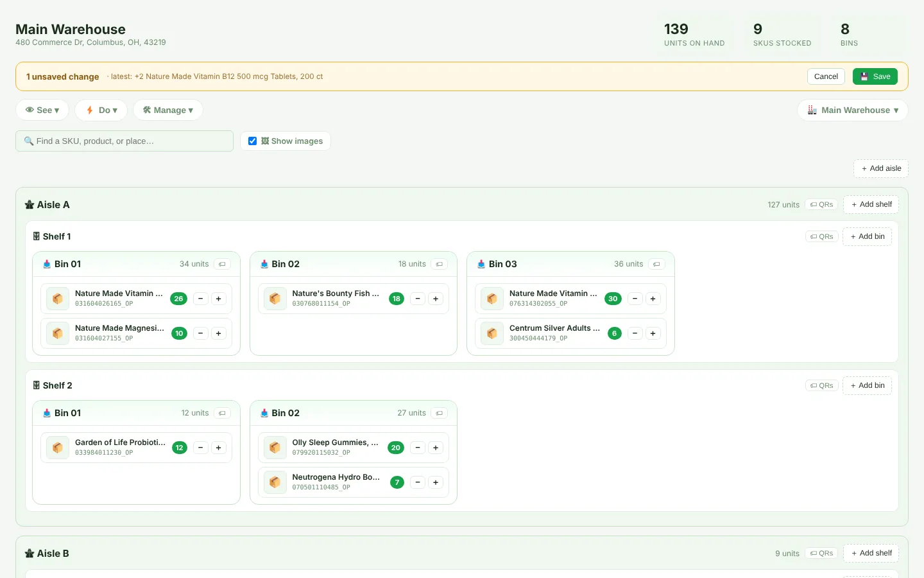Cancel the pending unsaved change
Screen dimensions: 924x578
pos(826,76)
